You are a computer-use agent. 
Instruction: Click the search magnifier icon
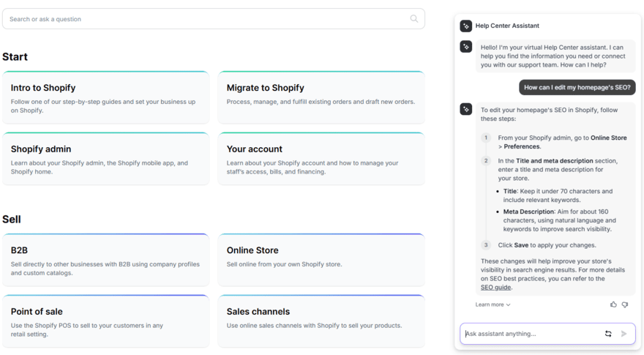(x=414, y=18)
